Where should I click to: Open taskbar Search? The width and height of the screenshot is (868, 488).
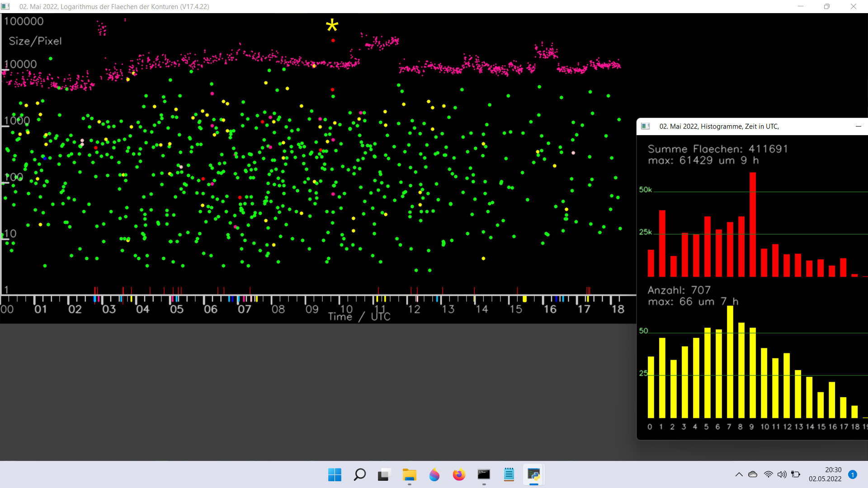point(359,475)
